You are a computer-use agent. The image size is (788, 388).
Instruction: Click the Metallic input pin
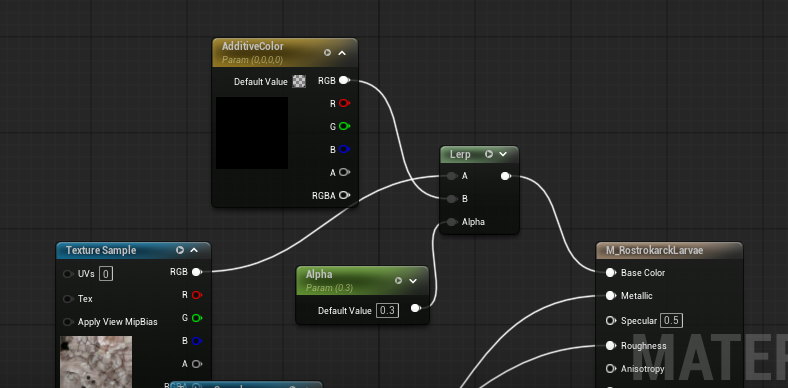(611, 296)
